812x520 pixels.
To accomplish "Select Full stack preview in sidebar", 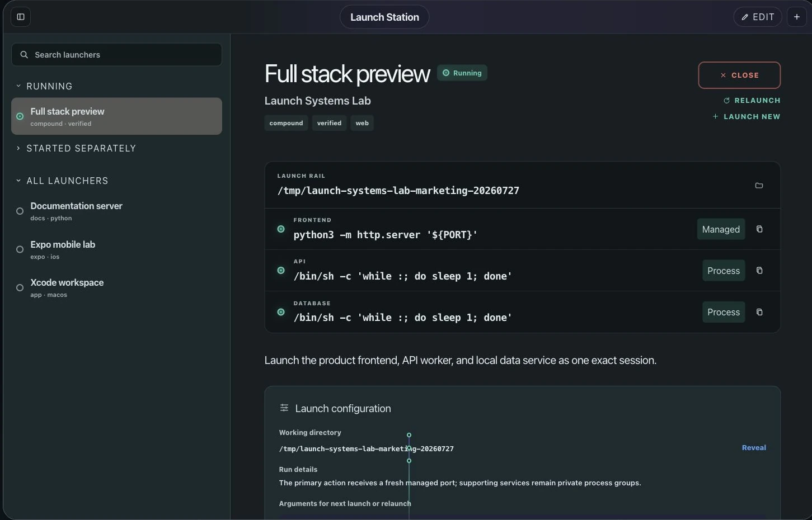I will click(116, 116).
